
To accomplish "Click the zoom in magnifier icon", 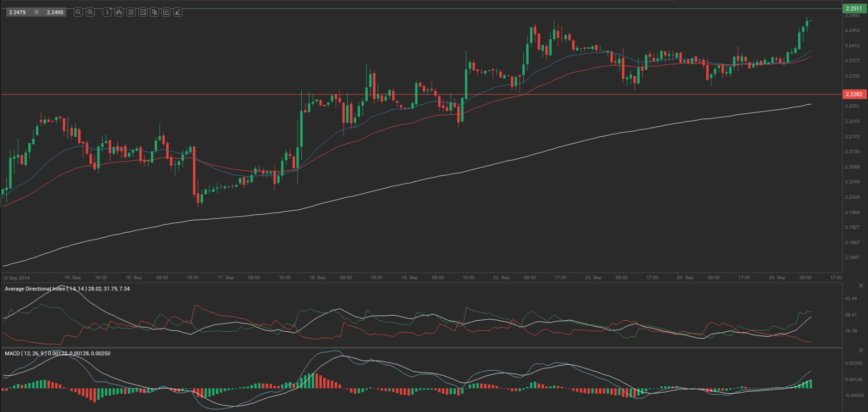I will click(90, 12).
